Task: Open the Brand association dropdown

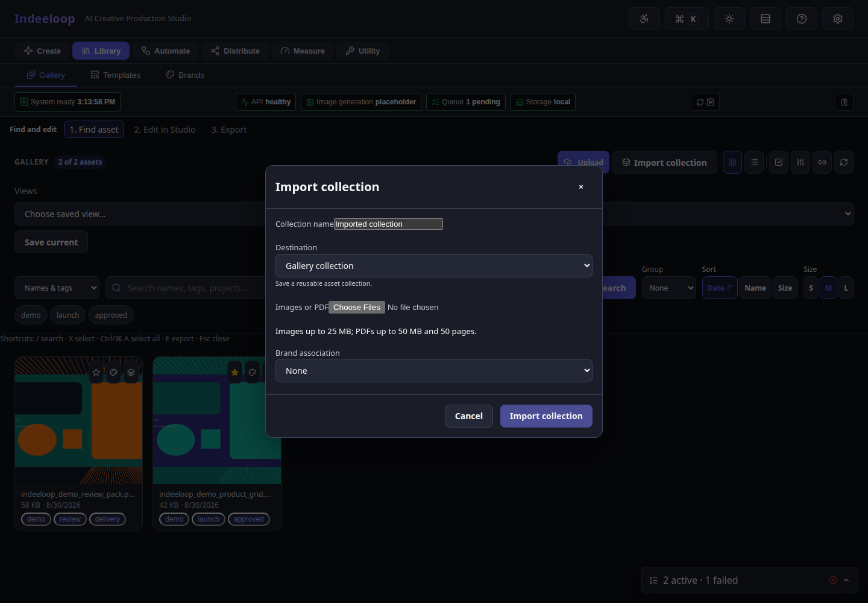Action: [x=434, y=371]
